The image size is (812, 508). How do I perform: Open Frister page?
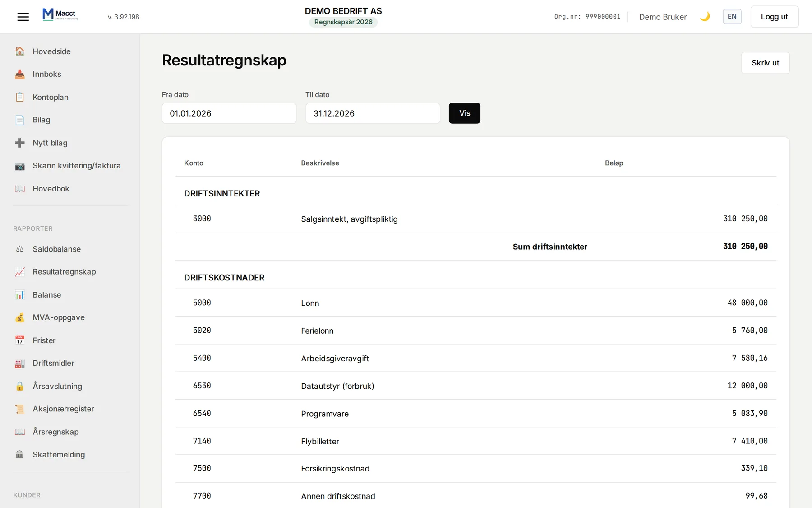click(x=44, y=340)
